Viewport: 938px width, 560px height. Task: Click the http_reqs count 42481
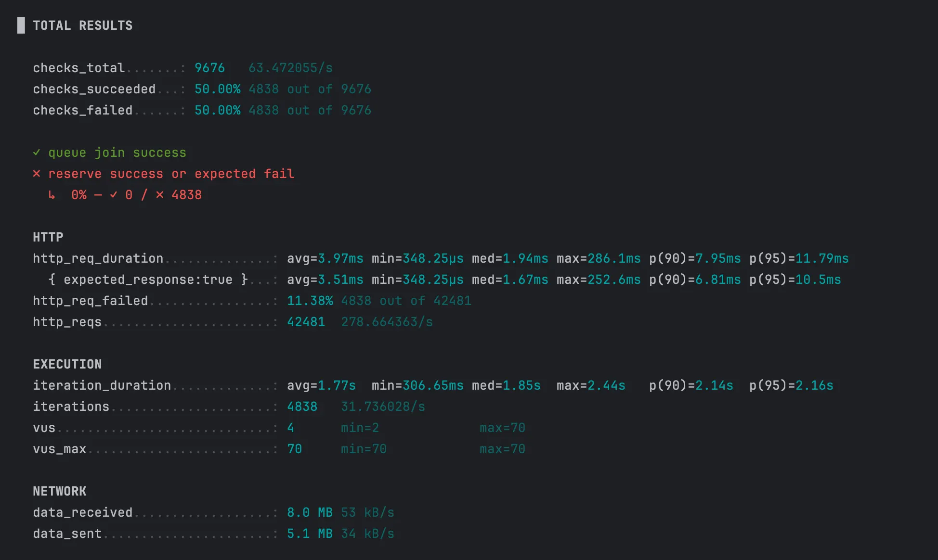306,322
